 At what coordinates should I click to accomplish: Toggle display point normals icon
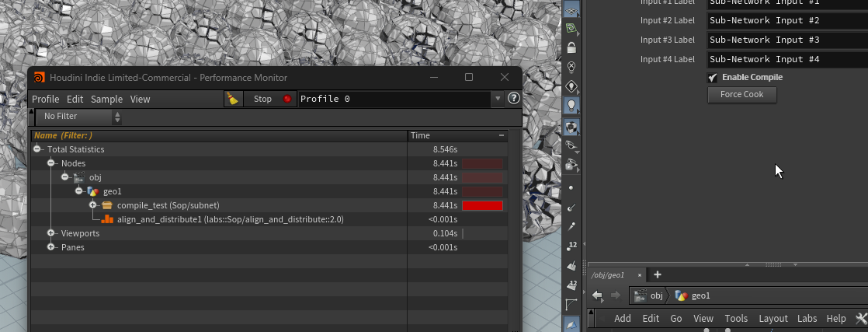click(x=572, y=208)
